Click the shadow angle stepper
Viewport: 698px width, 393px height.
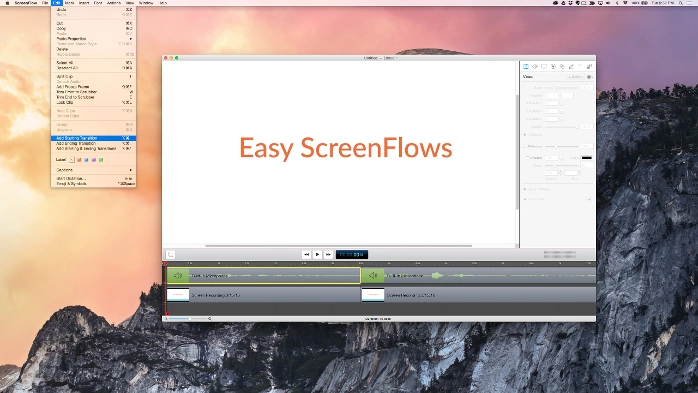(x=561, y=158)
